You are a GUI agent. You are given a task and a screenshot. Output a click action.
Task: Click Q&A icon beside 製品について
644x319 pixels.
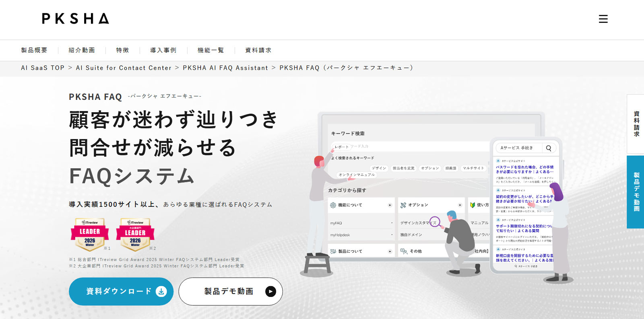[333, 251]
